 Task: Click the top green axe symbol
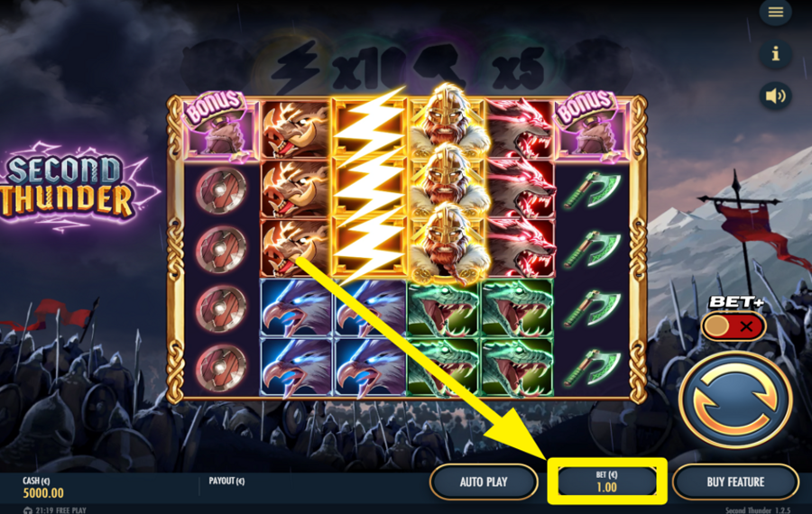tap(592, 190)
